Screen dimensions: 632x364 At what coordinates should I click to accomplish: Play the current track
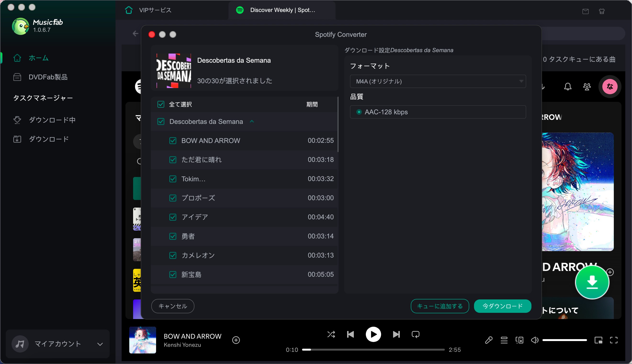373,334
